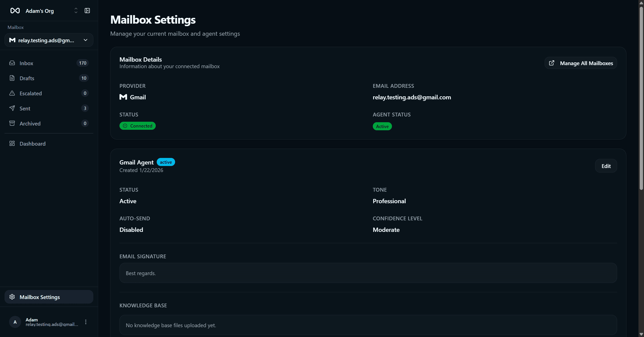Click the Escalated warning triangle icon
The width and height of the screenshot is (644, 337).
12,93
